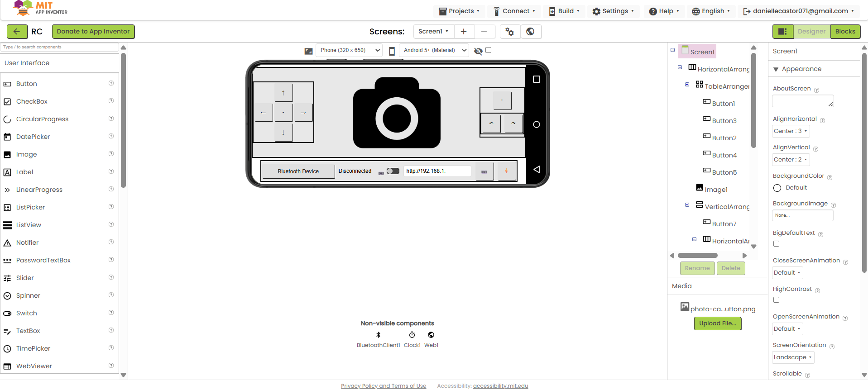Open the AlignHorizontal Center : 3 dropdown
868x390 pixels.
[791, 131]
